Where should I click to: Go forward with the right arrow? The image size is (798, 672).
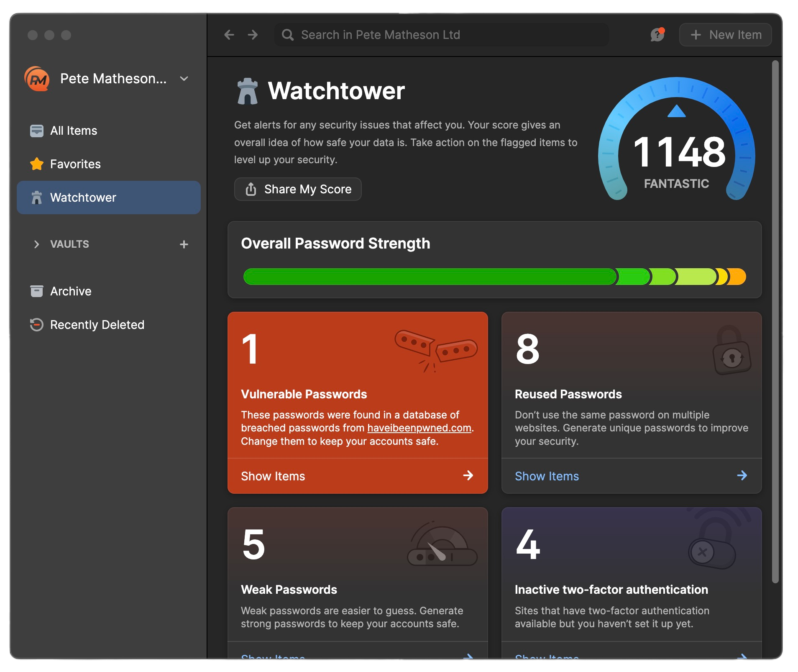(x=253, y=35)
